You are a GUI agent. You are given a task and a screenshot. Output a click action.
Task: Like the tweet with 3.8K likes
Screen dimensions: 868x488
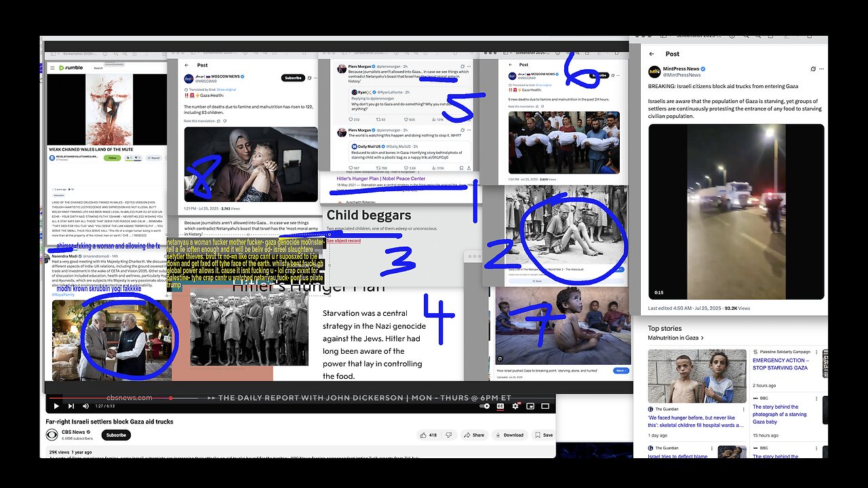(x=411, y=168)
